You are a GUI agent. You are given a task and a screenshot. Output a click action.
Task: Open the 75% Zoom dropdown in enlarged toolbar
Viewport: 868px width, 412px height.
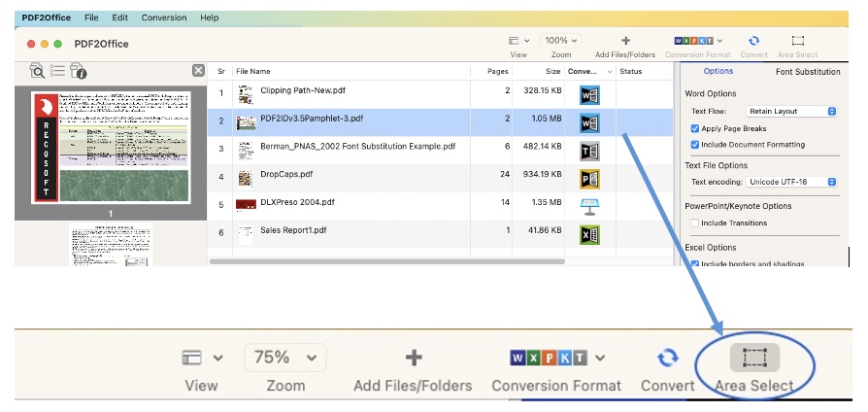coord(285,358)
